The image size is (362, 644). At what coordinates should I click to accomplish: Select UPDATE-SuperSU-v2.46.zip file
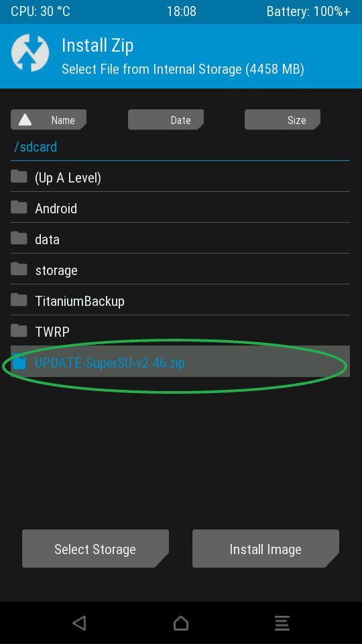[x=180, y=362]
